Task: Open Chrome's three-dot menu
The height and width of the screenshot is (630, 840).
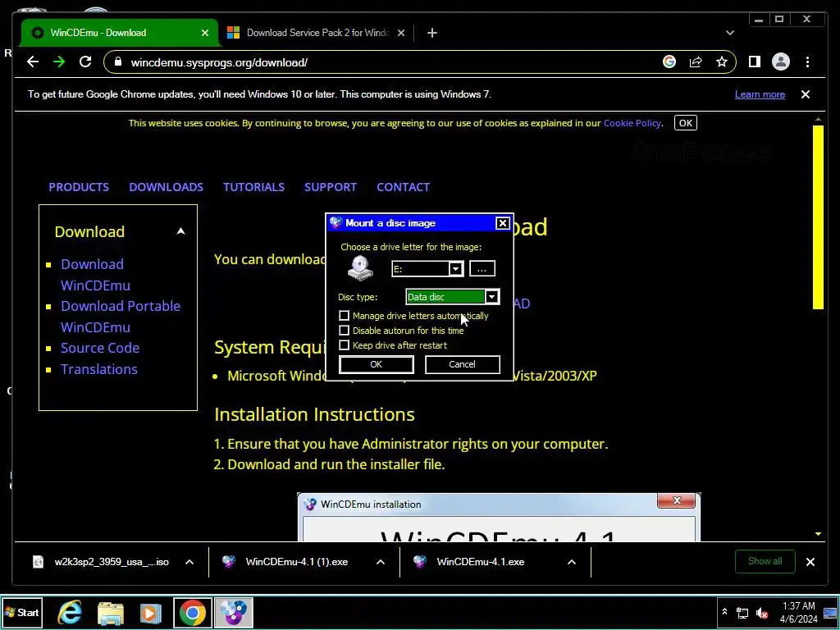Action: point(807,62)
